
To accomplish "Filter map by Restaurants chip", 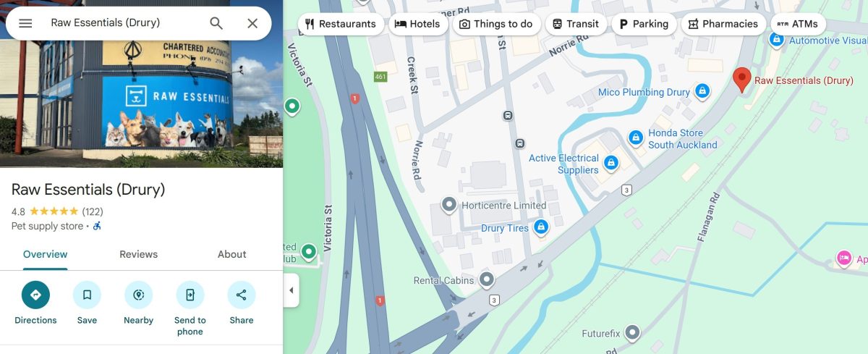I will (341, 24).
